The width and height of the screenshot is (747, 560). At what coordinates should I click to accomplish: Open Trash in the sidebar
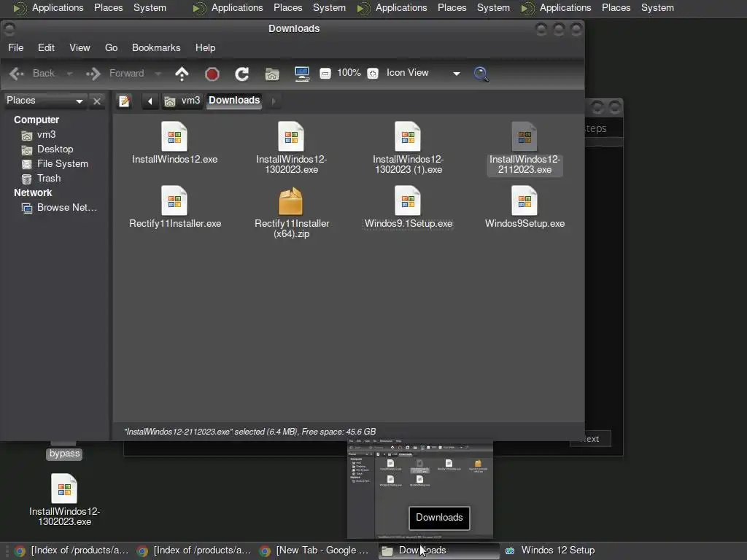pyautogui.click(x=41, y=179)
